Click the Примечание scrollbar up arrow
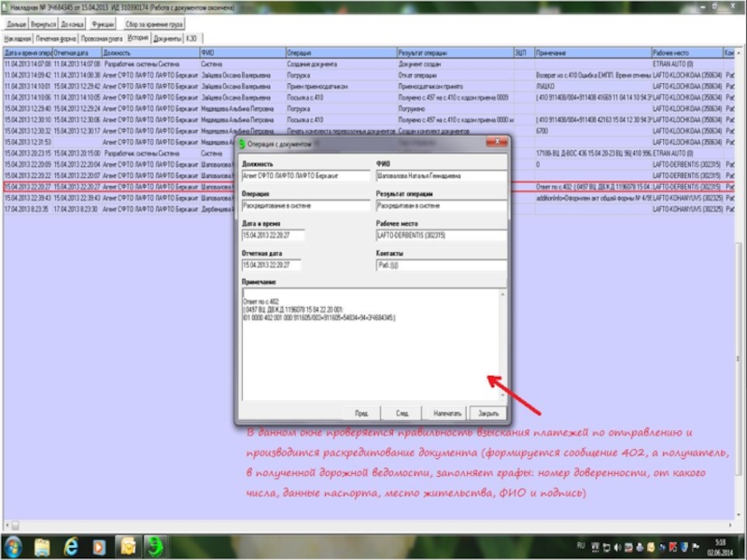The height and width of the screenshot is (560, 747). click(x=502, y=294)
